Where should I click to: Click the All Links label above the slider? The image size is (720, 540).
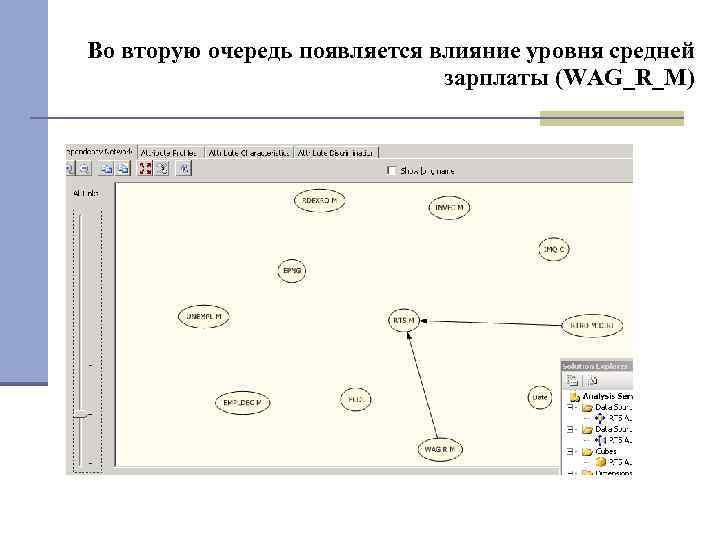tap(86, 194)
